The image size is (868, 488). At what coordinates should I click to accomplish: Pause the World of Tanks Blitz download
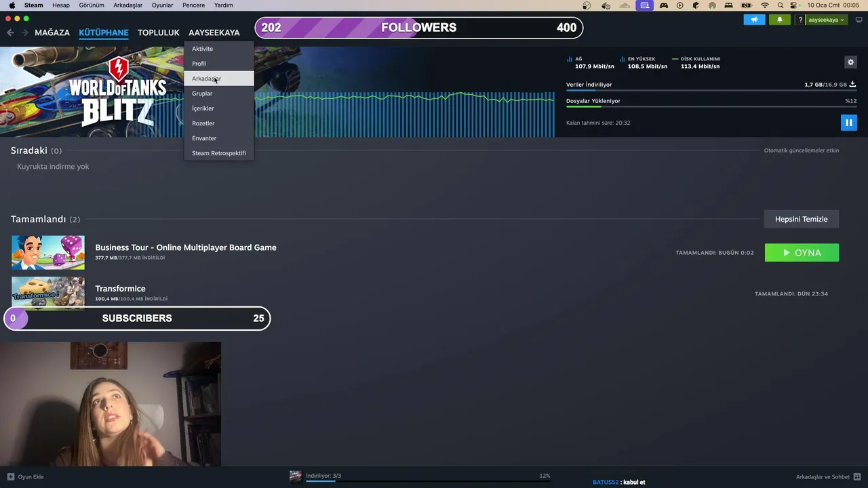pos(848,123)
